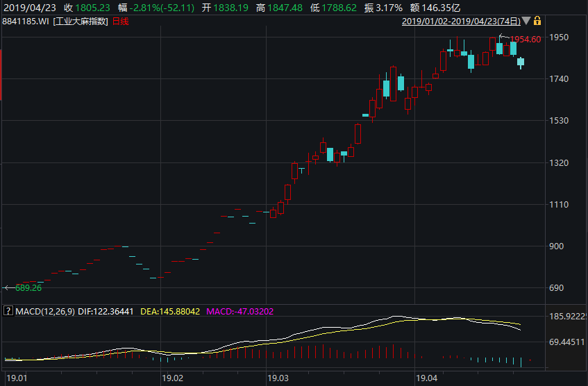This screenshot has height=386, width=588.
Task: Select the 日线 period label
Action: tap(120, 22)
